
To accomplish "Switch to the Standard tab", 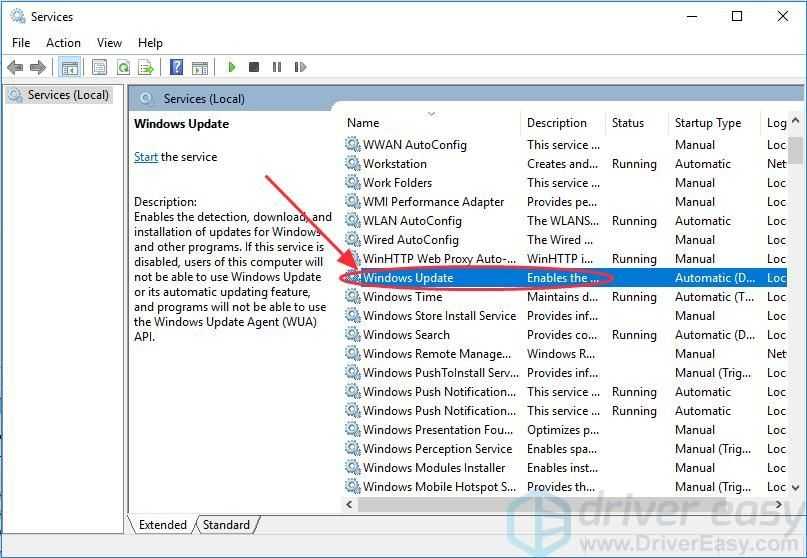I will click(x=226, y=525).
